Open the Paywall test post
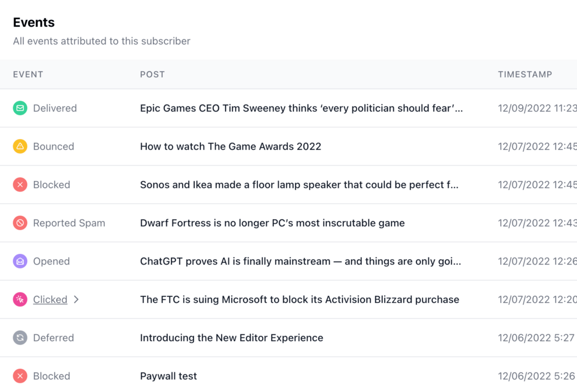This screenshot has height=392, width=577. [x=168, y=376]
